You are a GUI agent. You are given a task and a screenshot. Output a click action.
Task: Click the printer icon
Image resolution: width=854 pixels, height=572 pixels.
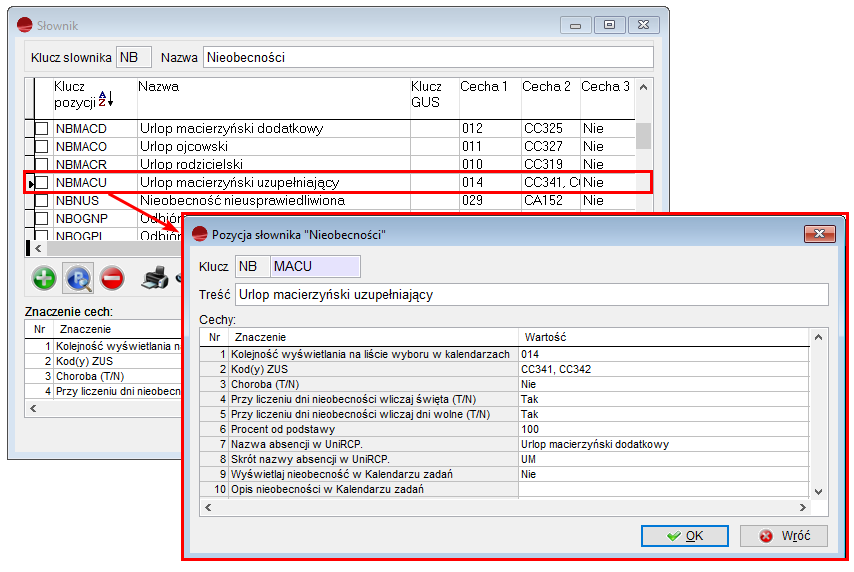(154, 278)
